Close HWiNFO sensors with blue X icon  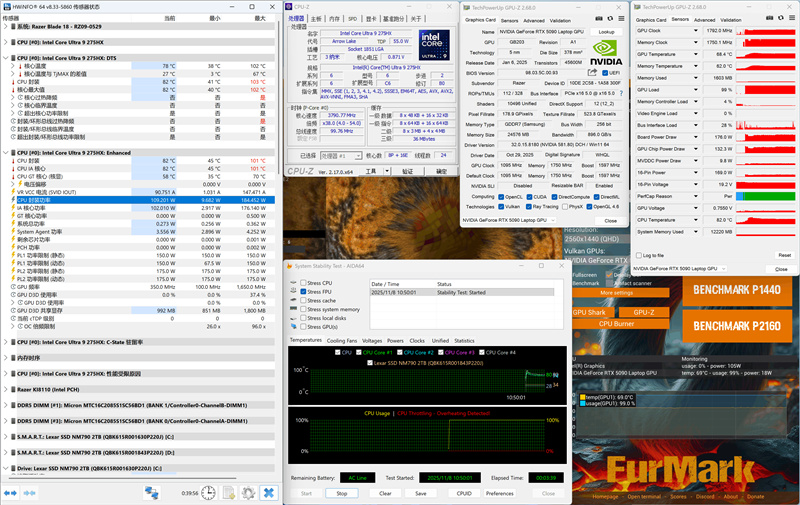(x=270, y=492)
